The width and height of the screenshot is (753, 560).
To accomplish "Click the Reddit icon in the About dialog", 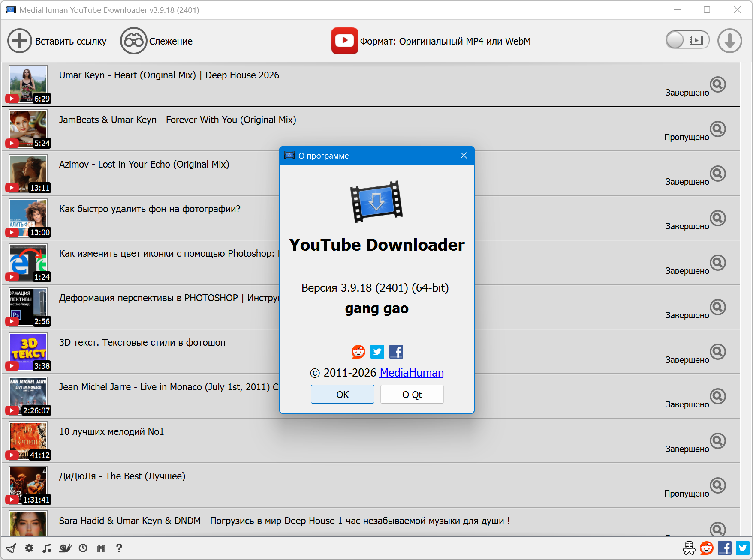I will pos(358,352).
